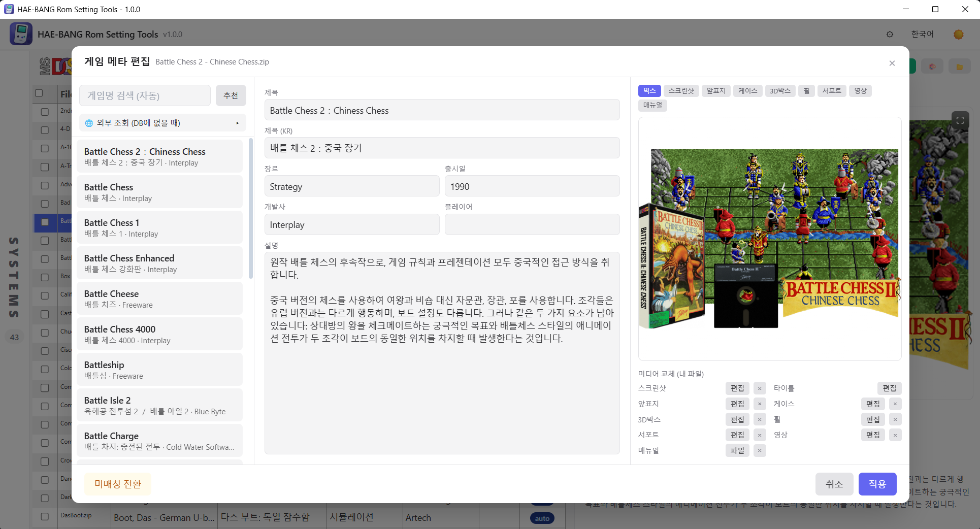The height and width of the screenshot is (529, 980).
Task: Click the 개발사 Interplay field
Action: (352, 224)
